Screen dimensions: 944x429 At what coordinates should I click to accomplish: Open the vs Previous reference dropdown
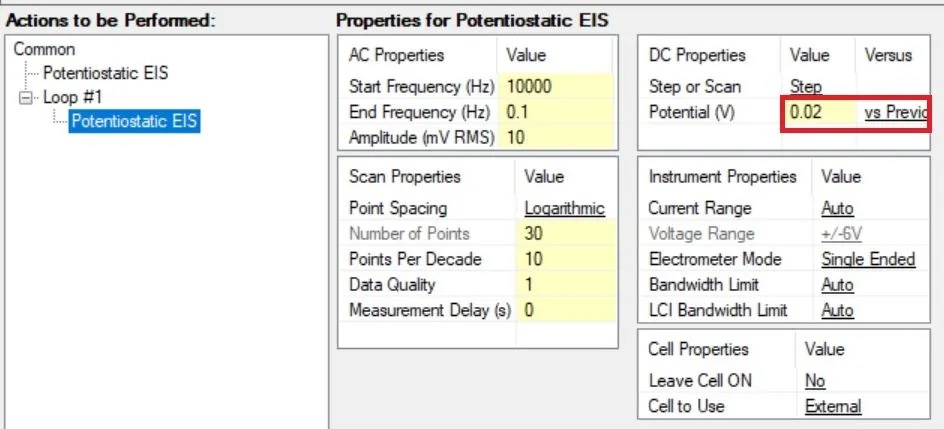(x=896, y=112)
